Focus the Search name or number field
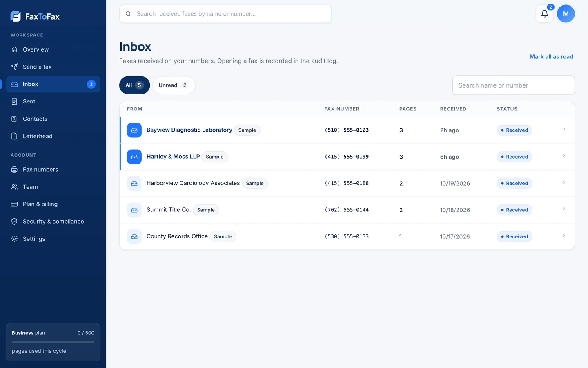Screen dimensions: 588x368 513,85
